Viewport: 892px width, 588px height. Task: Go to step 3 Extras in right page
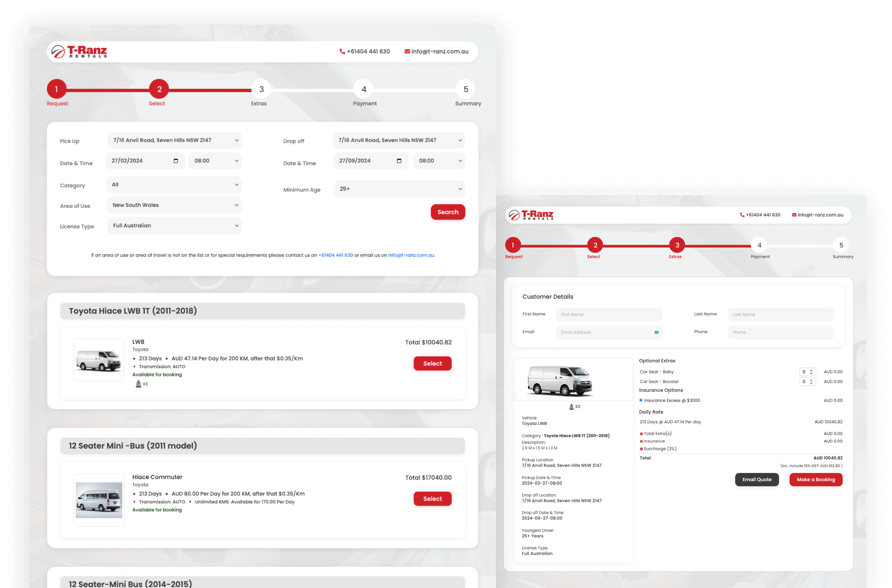(x=677, y=245)
